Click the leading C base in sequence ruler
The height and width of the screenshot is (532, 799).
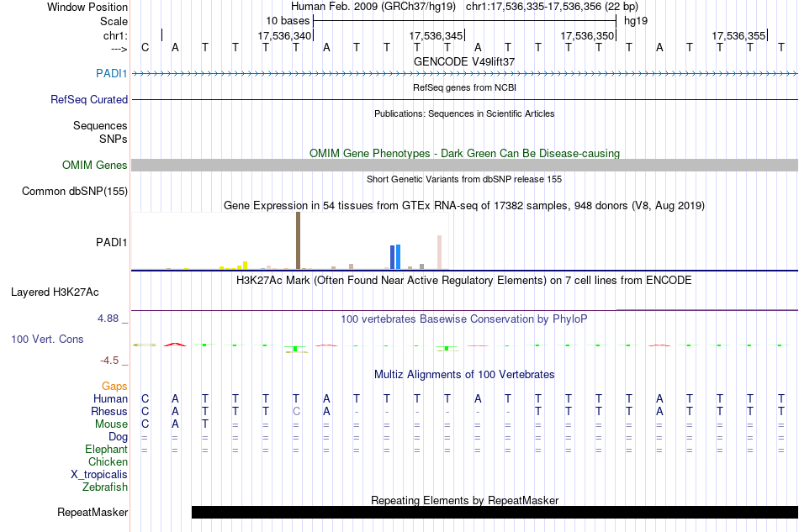point(146,47)
